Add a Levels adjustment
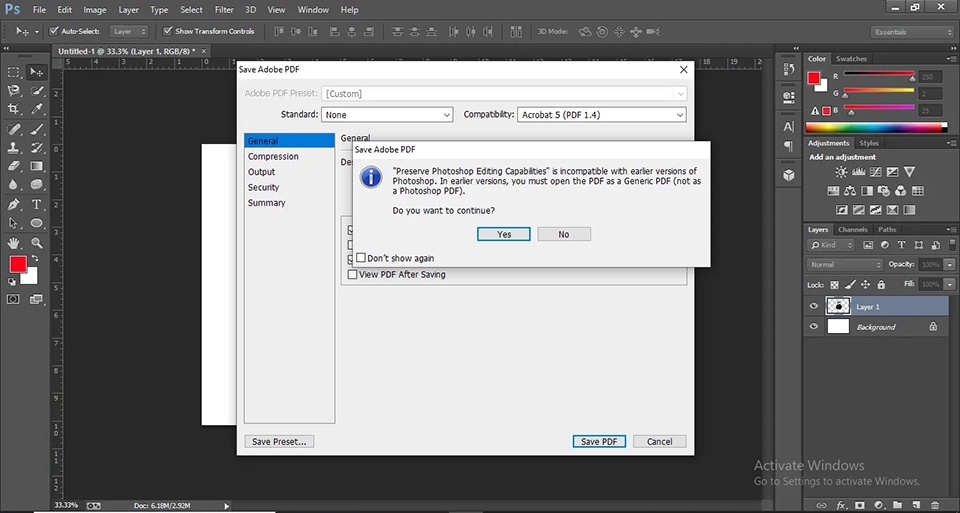The height and width of the screenshot is (513, 960). (859, 172)
